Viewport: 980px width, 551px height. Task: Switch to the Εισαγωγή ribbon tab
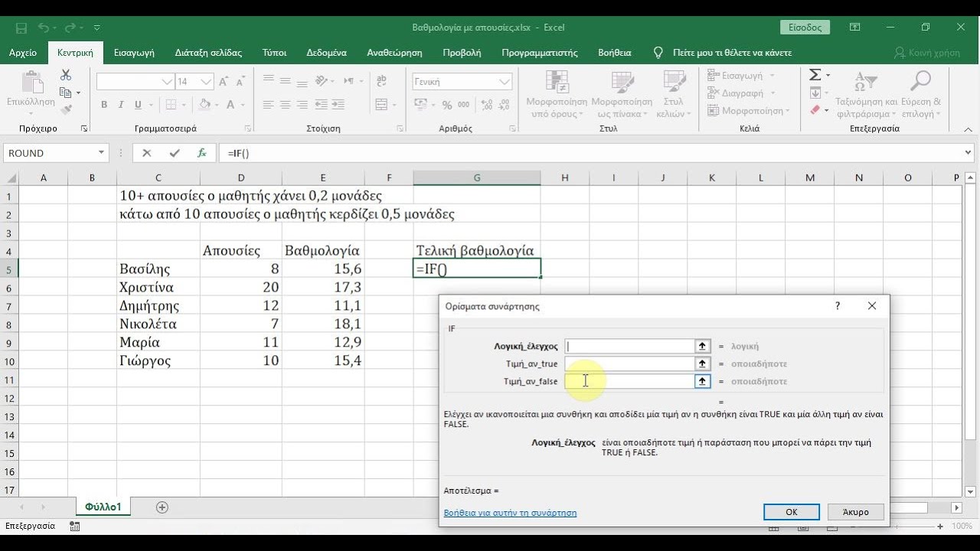point(134,53)
